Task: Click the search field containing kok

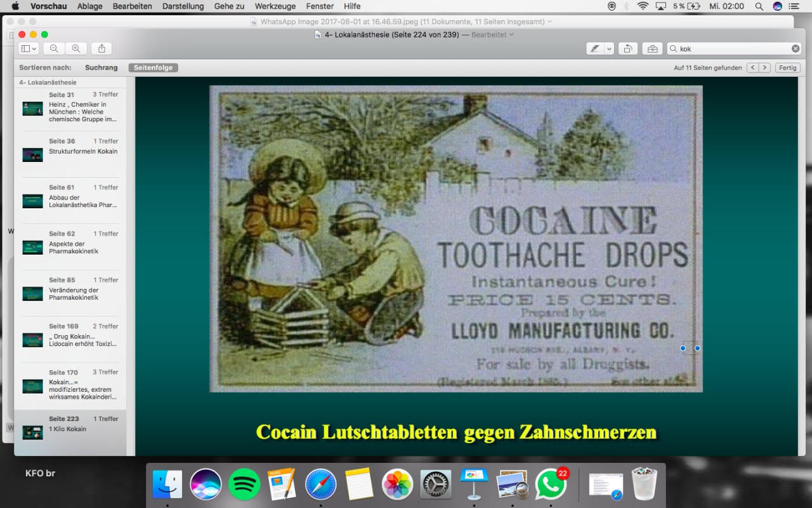Action: coord(730,48)
